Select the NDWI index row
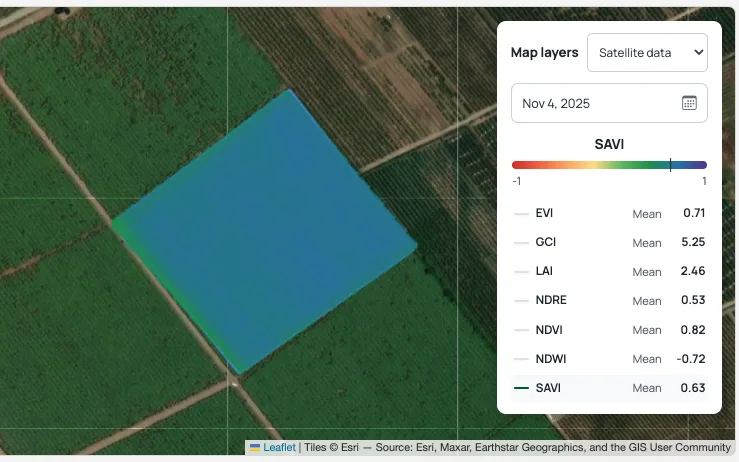Image resolution: width=739 pixels, height=462 pixels. [x=609, y=359]
